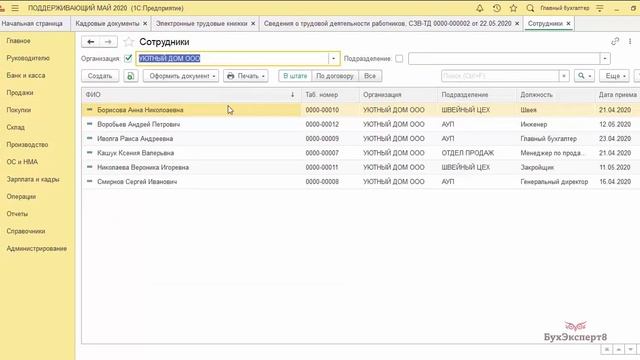
Task: Open the notifications bell
Action: point(480,8)
